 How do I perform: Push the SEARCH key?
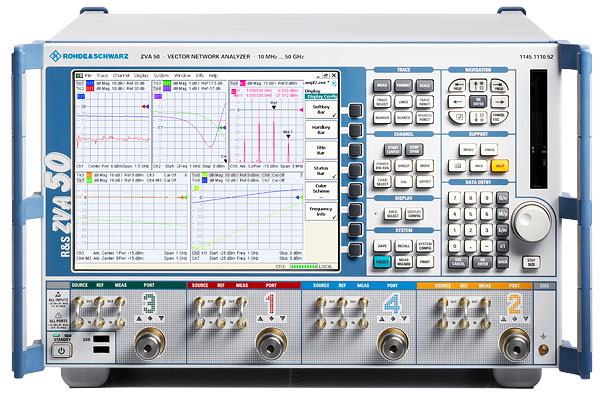point(403,117)
